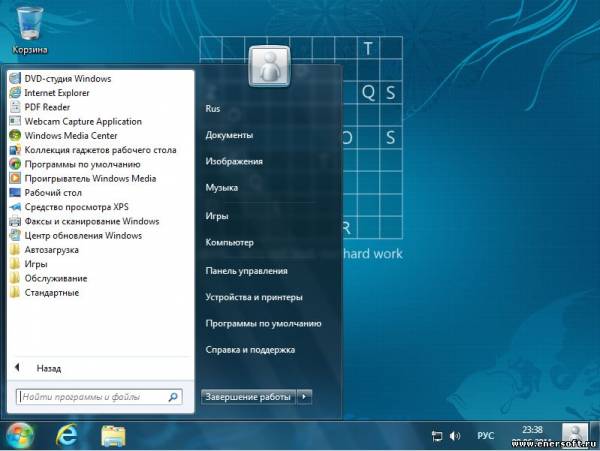Open File Explorer from the taskbar
Image resolution: width=600 pixels, height=451 pixels.
point(113,436)
